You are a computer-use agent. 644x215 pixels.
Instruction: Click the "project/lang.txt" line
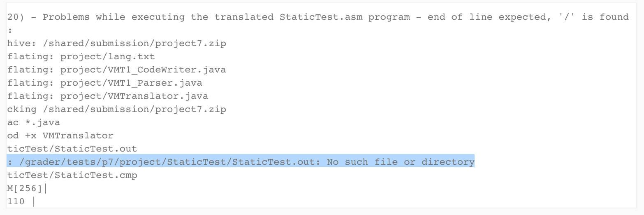(107, 56)
